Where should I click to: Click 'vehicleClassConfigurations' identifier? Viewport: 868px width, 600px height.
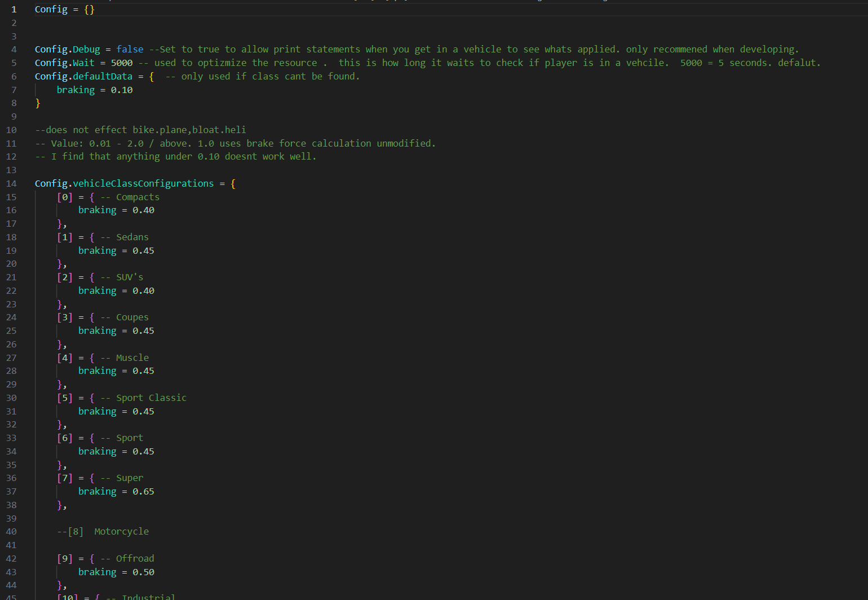[x=143, y=183]
